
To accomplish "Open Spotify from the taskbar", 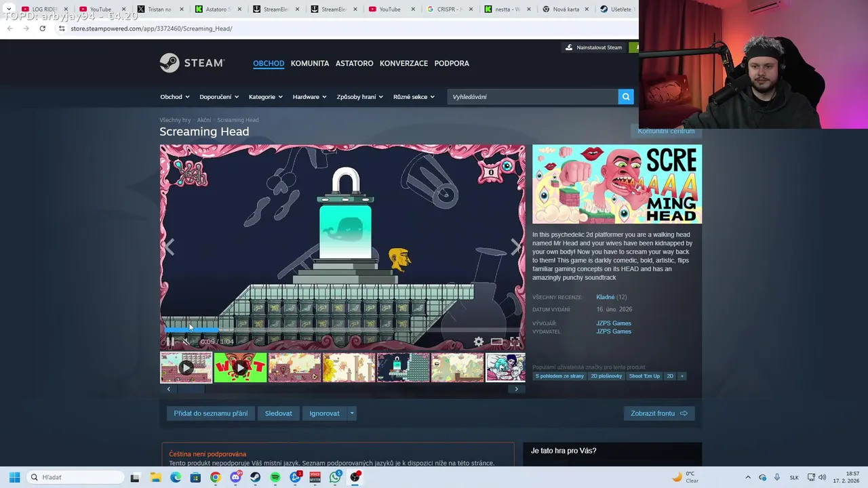I will [275, 477].
